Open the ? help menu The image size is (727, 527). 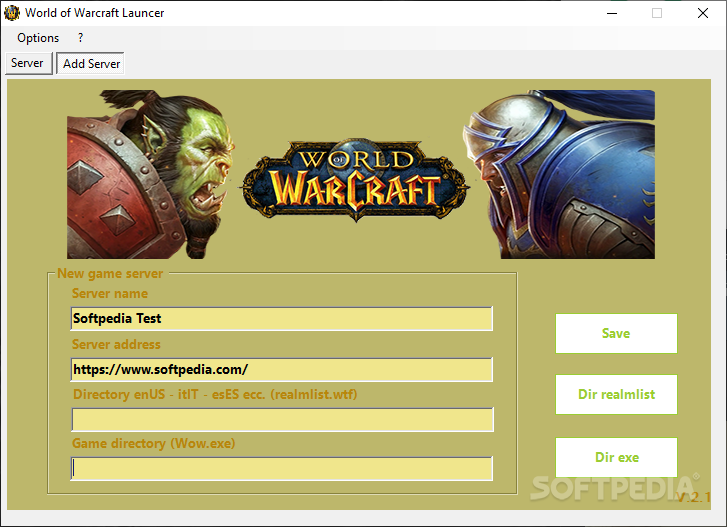click(81, 38)
